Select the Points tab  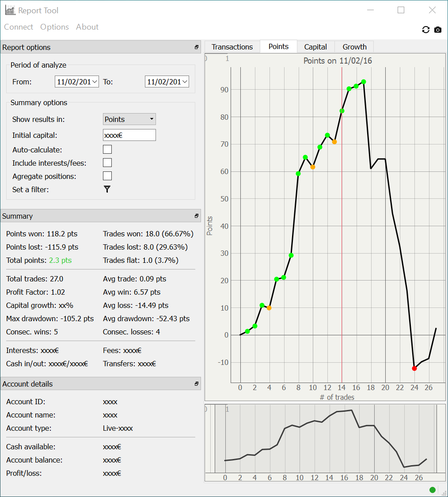pyautogui.click(x=278, y=46)
